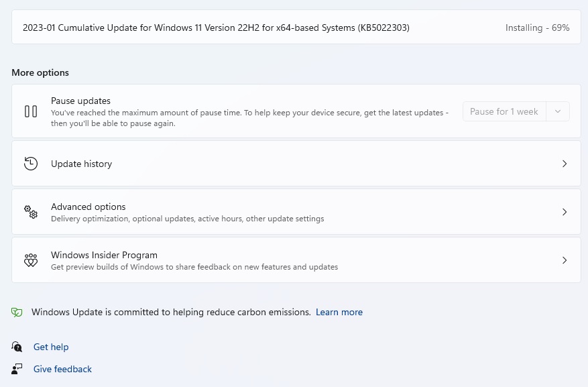Screen dimensions: 588x387
Task: Expand the Update history row chevron
Action: tap(565, 163)
